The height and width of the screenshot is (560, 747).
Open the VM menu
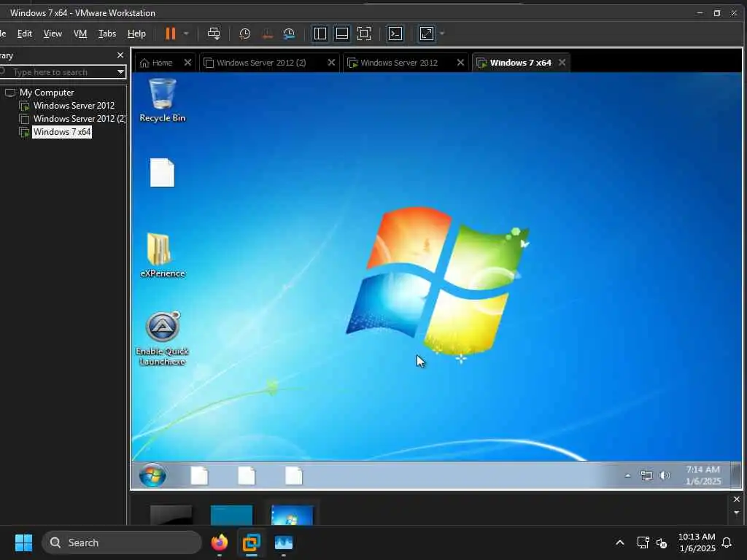coord(80,34)
